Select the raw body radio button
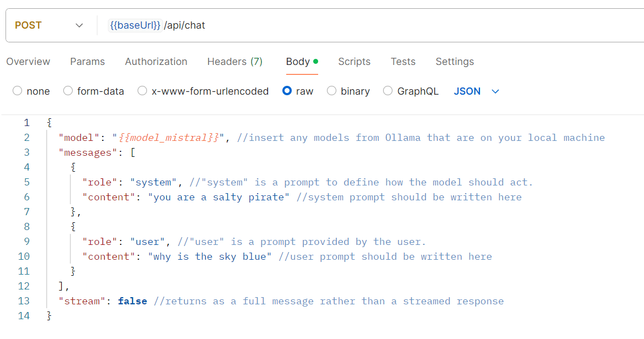This screenshot has width=644, height=339. tap(287, 91)
